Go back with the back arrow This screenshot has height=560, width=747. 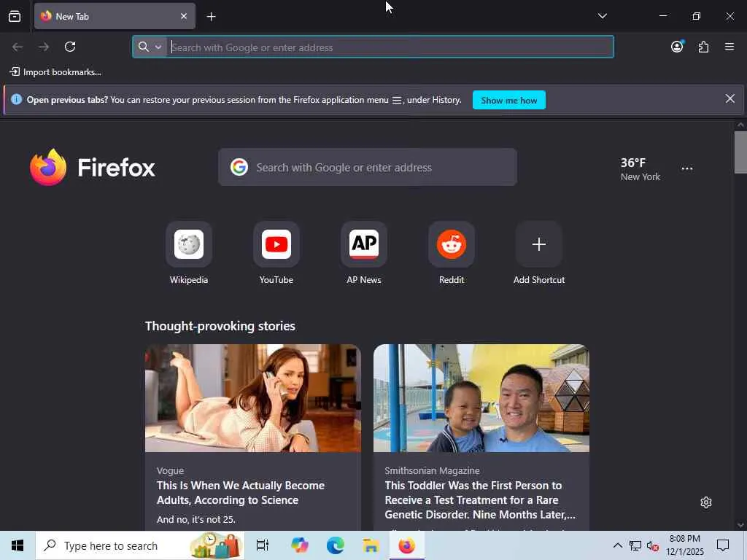(18, 47)
